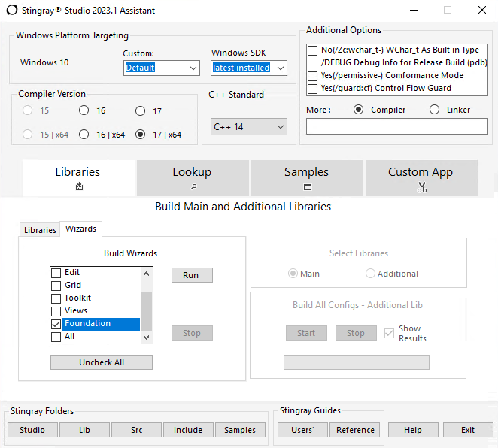Viewport: 498px width, 448px height.
Task: Open the Samples section with window icon
Action: [307, 178]
